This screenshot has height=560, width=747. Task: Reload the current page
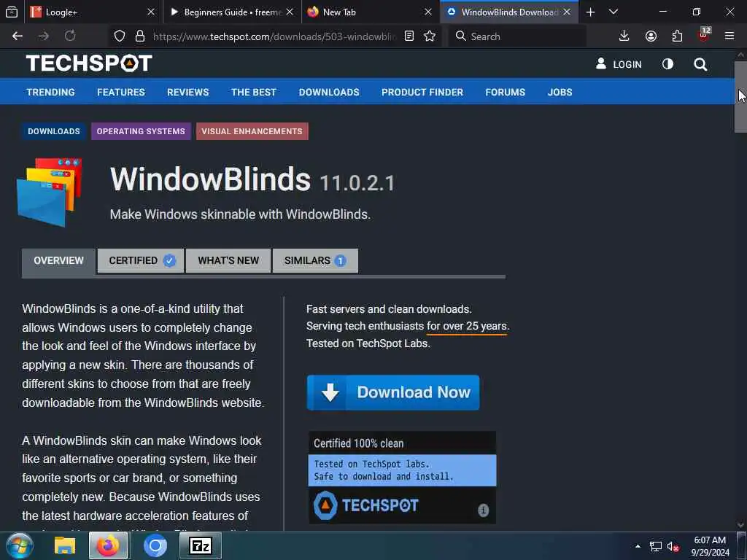(x=70, y=36)
